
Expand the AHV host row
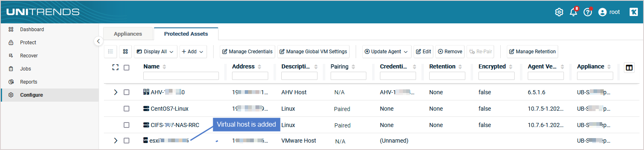click(115, 92)
